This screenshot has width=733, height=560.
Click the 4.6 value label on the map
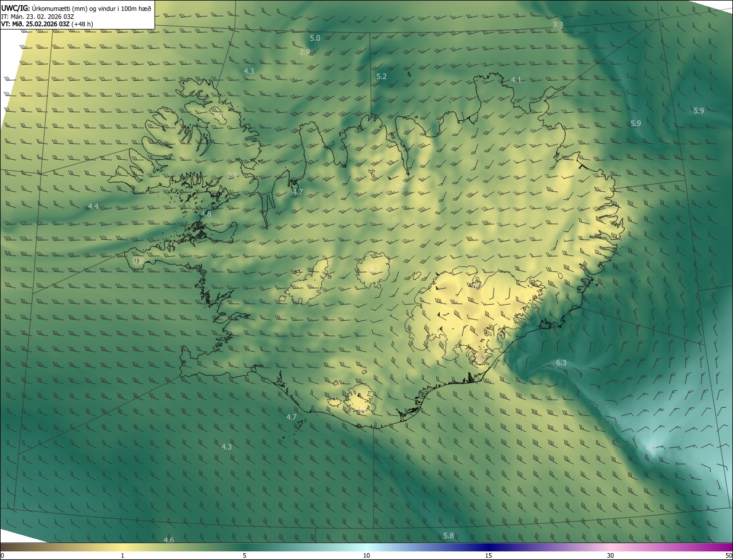click(169, 540)
